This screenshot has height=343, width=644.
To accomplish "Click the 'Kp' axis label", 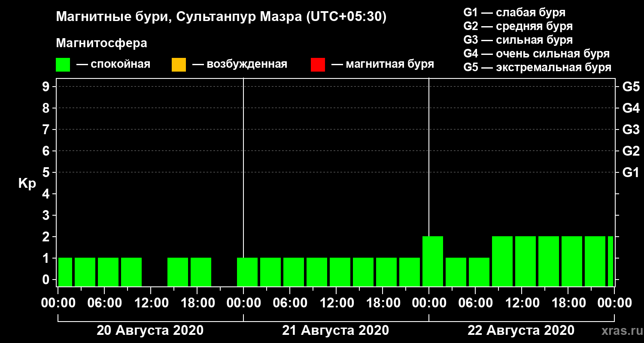I will click(27, 184).
